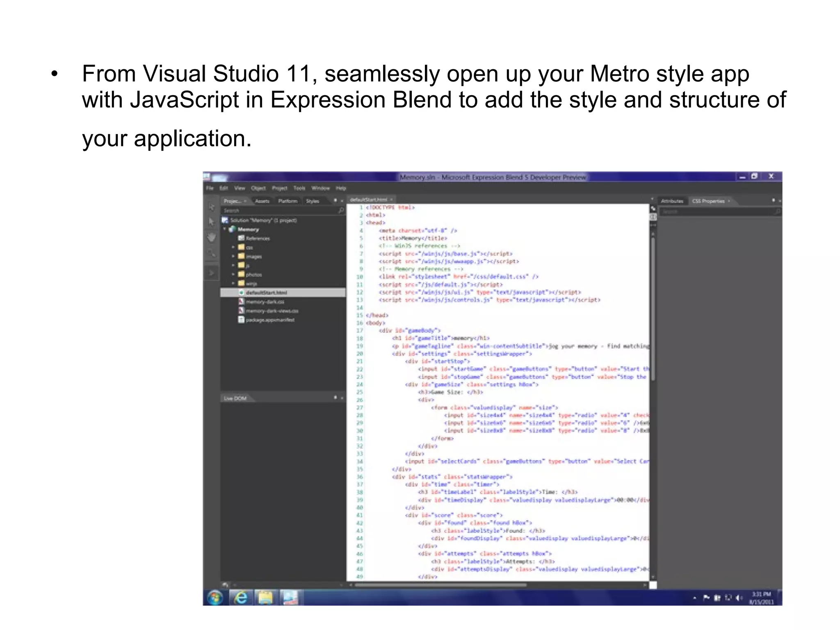Select the Selection arrow tool
Image resolution: width=840 pixels, height=630 pixels.
point(212,207)
